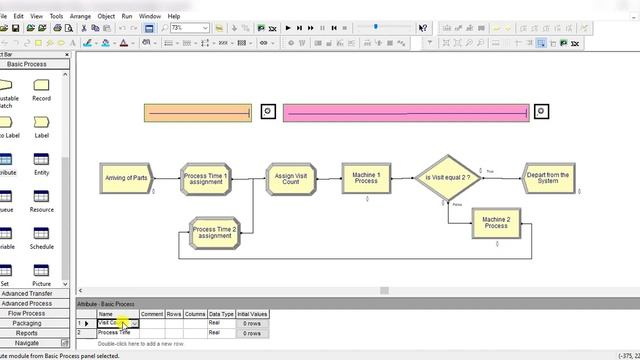Click the Fast-Forward run button
The height and width of the screenshot is (360, 640).
click(311, 28)
